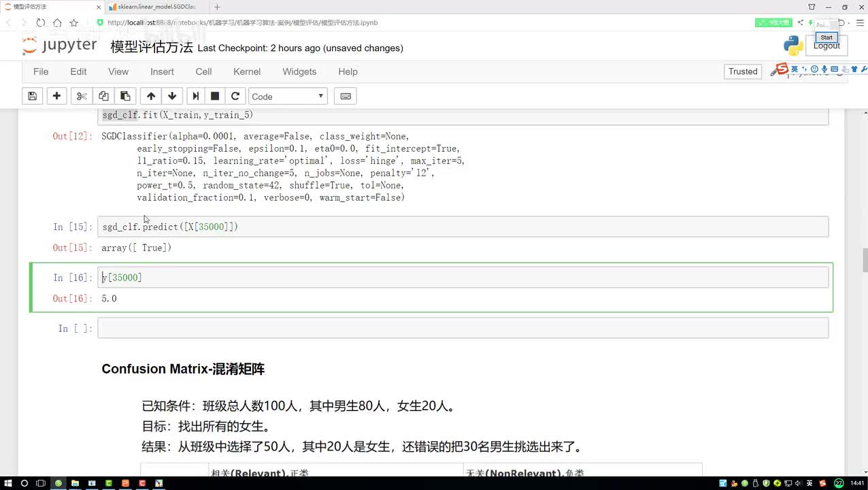Close the 模型评估方法 browser tab

pyautogui.click(x=98, y=7)
